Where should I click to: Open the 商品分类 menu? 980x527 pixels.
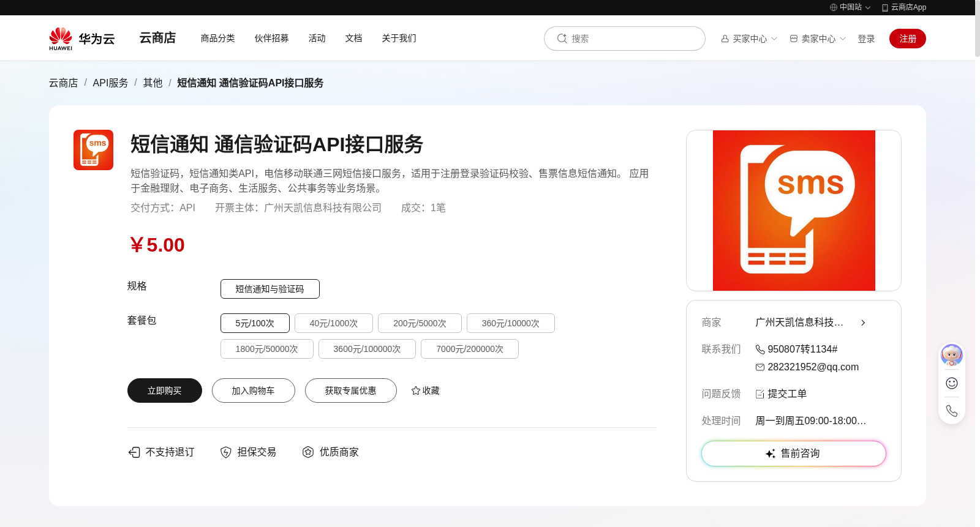tap(218, 38)
